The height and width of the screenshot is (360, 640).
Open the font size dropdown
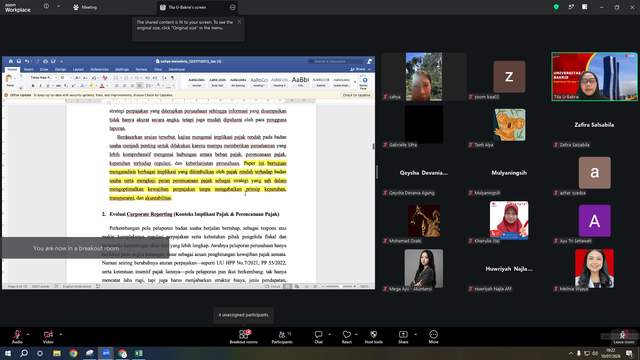pyautogui.click(x=65, y=78)
